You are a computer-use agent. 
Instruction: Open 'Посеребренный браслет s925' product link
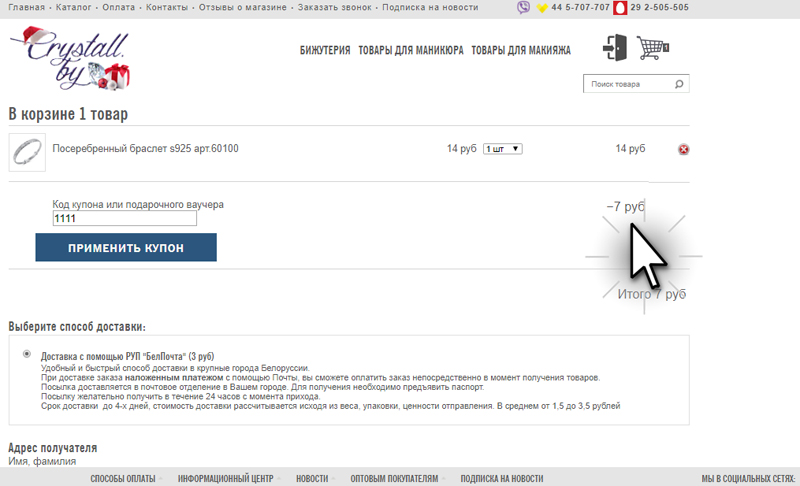pos(145,149)
